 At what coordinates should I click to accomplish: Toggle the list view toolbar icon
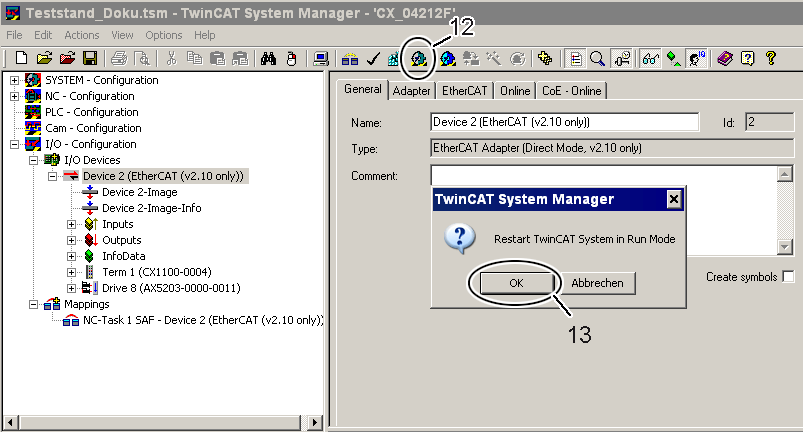576,58
